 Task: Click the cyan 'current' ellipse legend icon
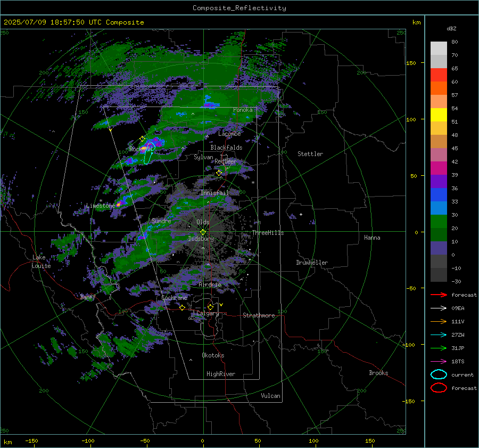[x=439, y=374]
